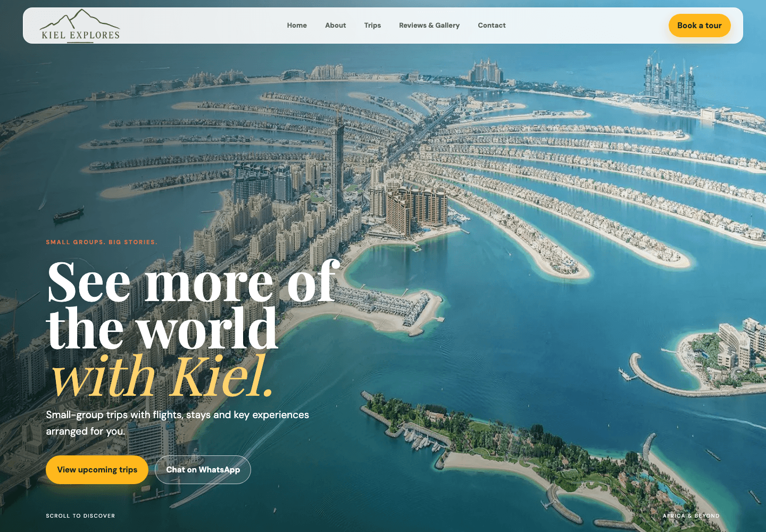Click the 'with Kiel.' yellow headline text
Image resolution: width=766 pixels, height=532 pixels.
click(162, 376)
